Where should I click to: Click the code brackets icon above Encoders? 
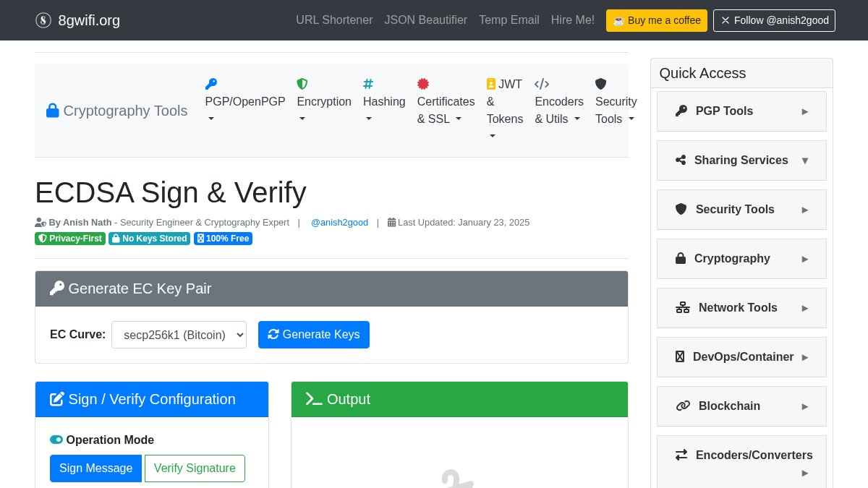coord(542,84)
